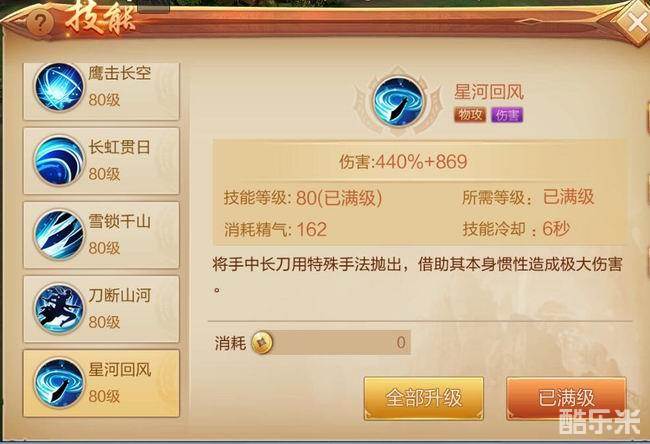Viewport: 650px width, 444px height.
Task: Select the 鹰击长空 skill icon
Action: pos(59,87)
